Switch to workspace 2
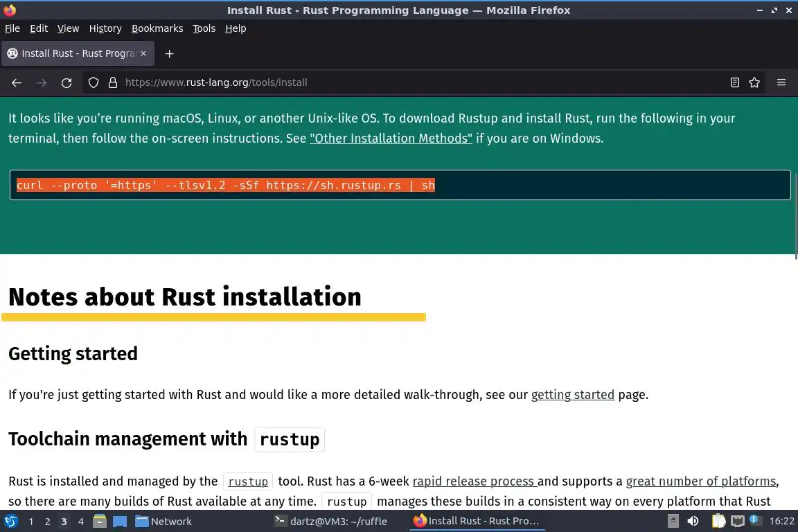This screenshot has height=532, width=798. [48, 522]
